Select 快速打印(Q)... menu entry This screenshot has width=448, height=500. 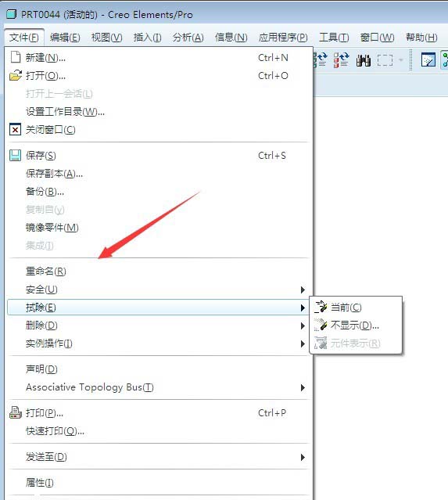tap(159, 431)
